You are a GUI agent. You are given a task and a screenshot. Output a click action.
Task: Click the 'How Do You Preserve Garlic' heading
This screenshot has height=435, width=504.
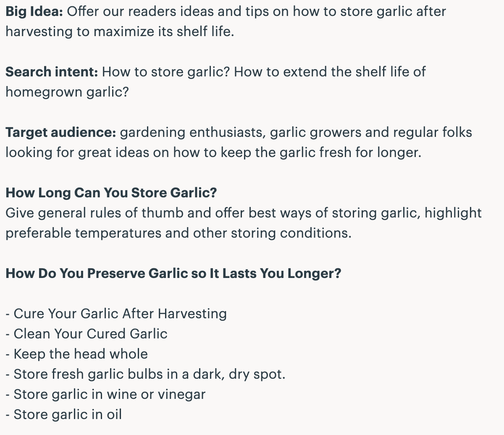tap(173, 273)
